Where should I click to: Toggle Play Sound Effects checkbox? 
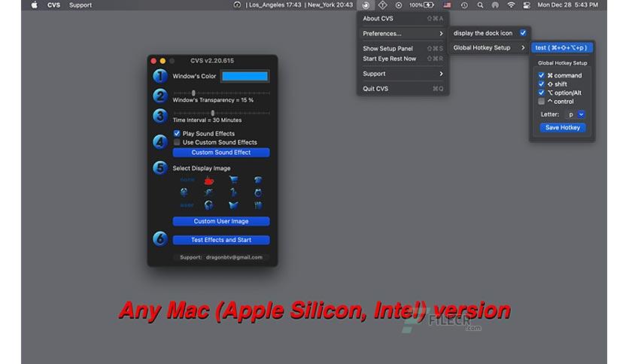[x=177, y=134]
